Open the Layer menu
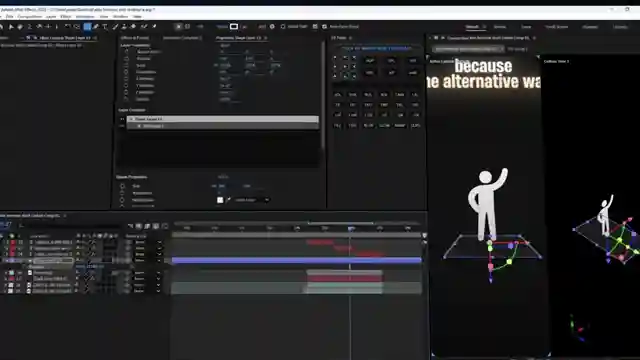Viewport: 640px width, 360px height. (x=51, y=17)
